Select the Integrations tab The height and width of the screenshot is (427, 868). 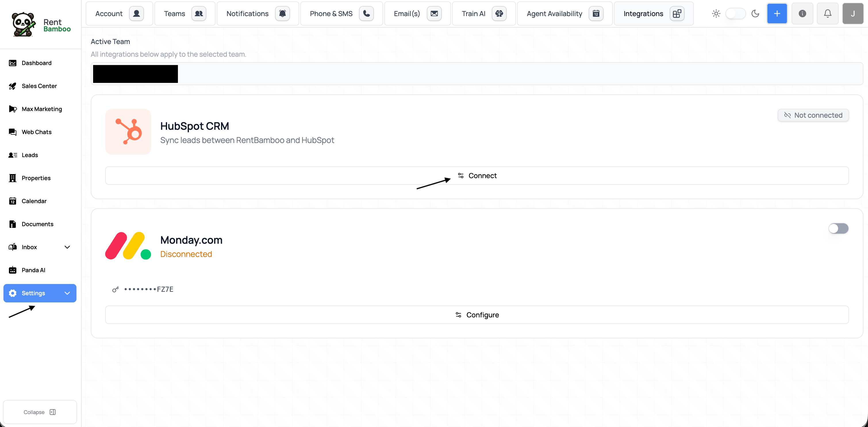(654, 14)
